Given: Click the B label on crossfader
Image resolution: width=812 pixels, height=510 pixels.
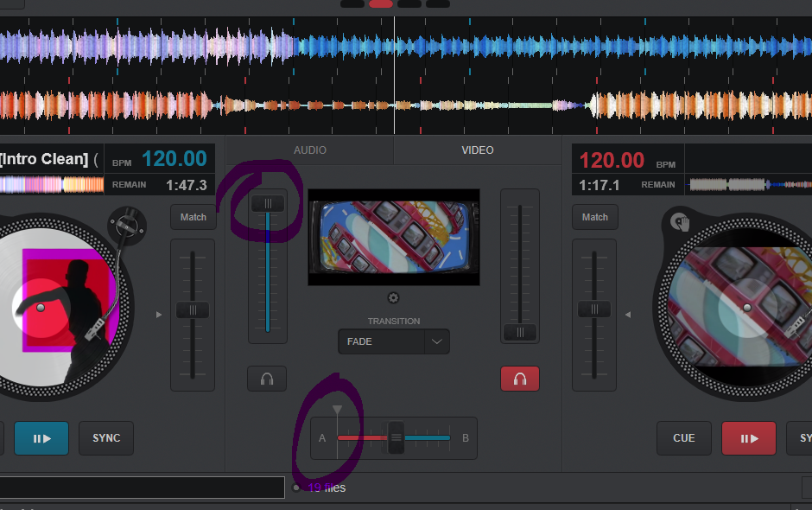Looking at the screenshot, I should [x=466, y=438].
